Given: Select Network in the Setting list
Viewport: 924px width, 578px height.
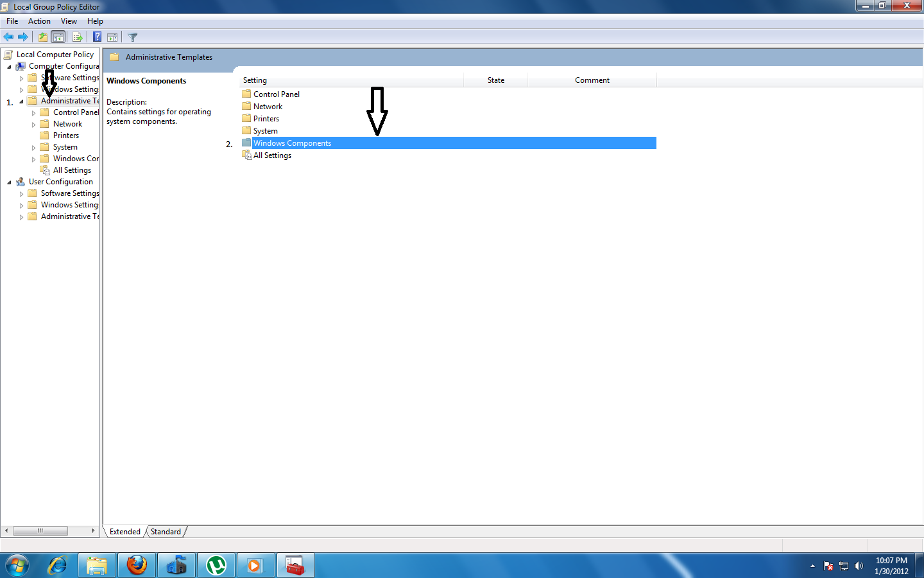Looking at the screenshot, I should point(268,107).
